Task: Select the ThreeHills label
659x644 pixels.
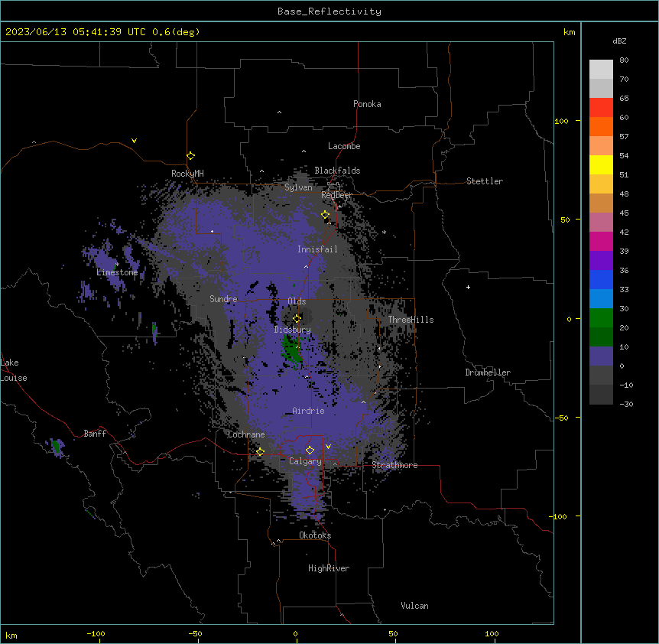Action: pyautogui.click(x=411, y=320)
